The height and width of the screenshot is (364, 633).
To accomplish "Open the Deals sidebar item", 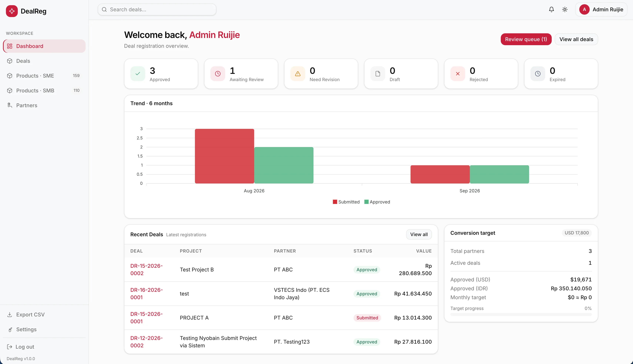I will pos(44,61).
